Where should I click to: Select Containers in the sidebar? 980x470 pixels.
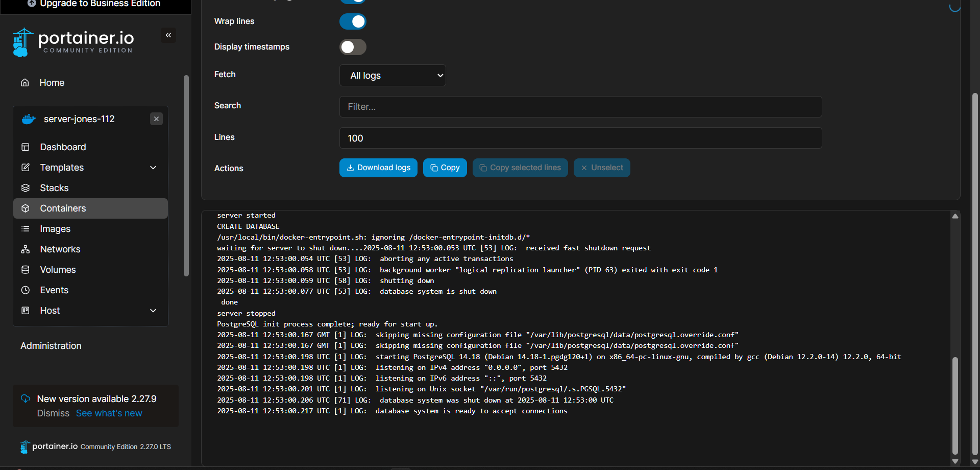coord(90,208)
